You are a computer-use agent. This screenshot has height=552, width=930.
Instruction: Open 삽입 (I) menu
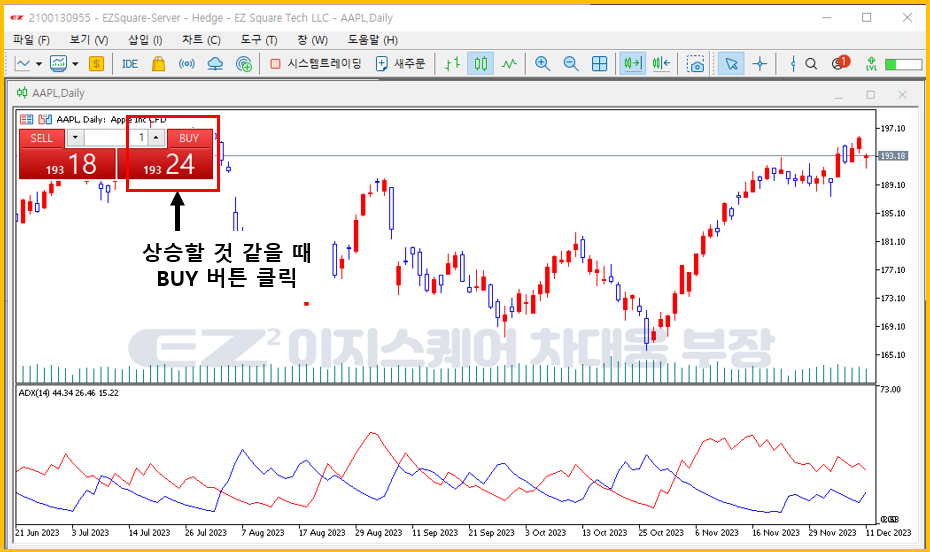click(x=145, y=40)
